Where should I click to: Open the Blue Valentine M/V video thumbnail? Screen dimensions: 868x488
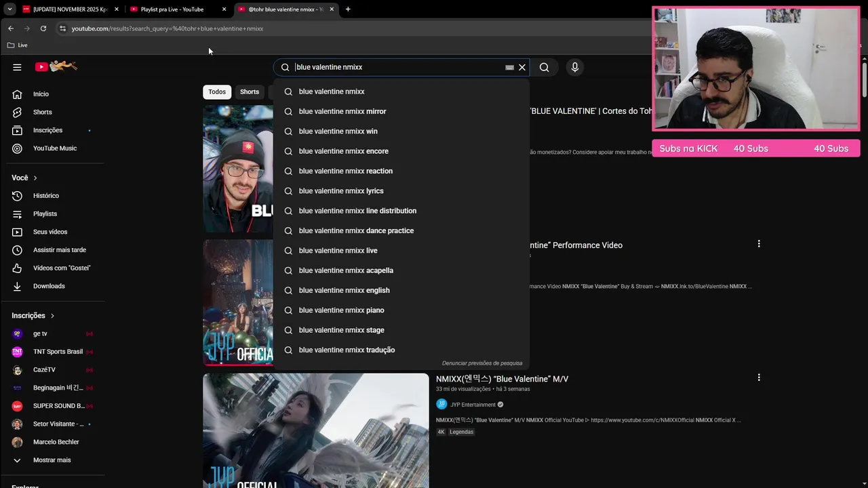(316, 430)
